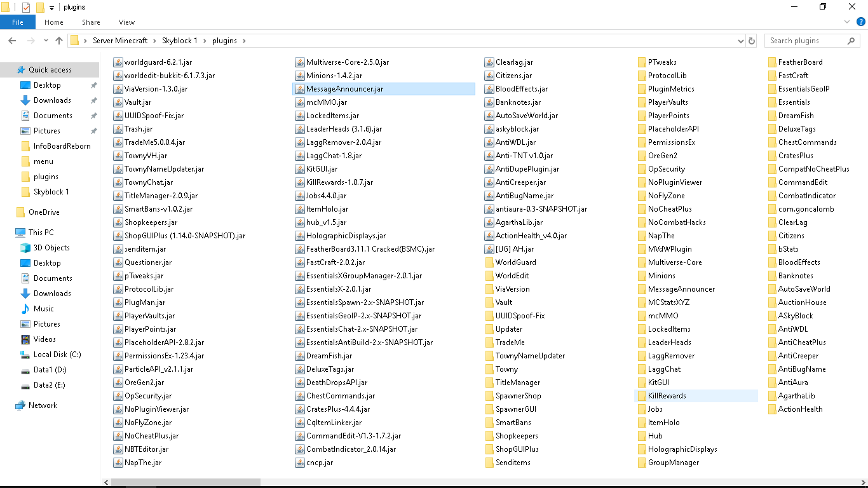Navigate to Server Minecraft breadcrumb

point(120,41)
